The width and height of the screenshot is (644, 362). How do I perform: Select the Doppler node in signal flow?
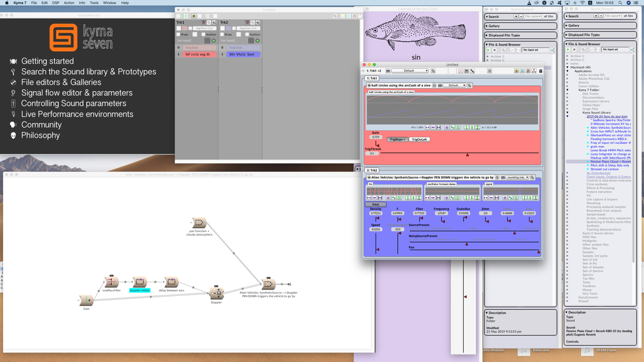[x=216, y=293]
